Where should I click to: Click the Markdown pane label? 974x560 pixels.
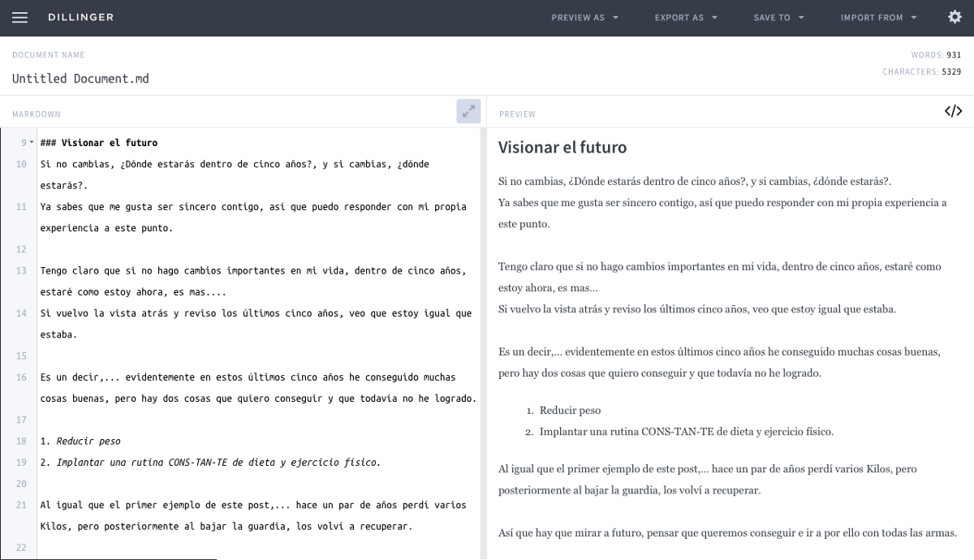(36, 114)
